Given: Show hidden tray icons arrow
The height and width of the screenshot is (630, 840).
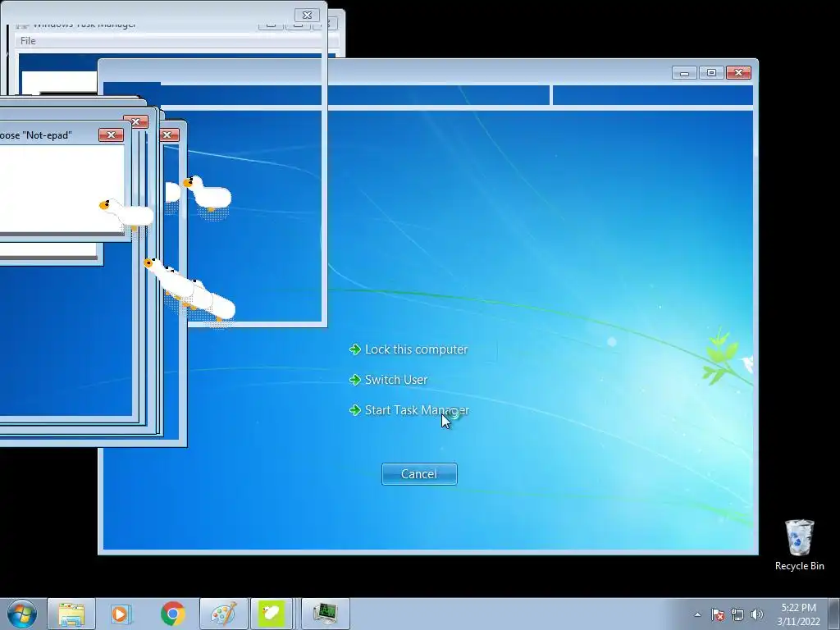Looking at the screenshot, I should coord(697,614).
